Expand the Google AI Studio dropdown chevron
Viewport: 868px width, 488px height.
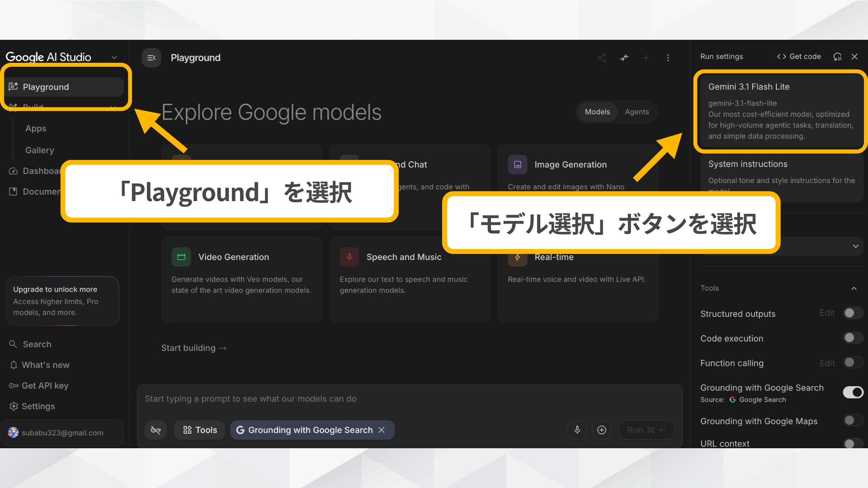tap(114, 57)
